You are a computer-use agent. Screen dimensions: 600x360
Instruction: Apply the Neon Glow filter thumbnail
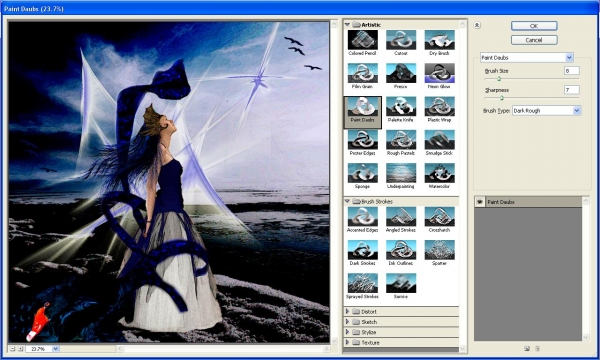(439, 73)
